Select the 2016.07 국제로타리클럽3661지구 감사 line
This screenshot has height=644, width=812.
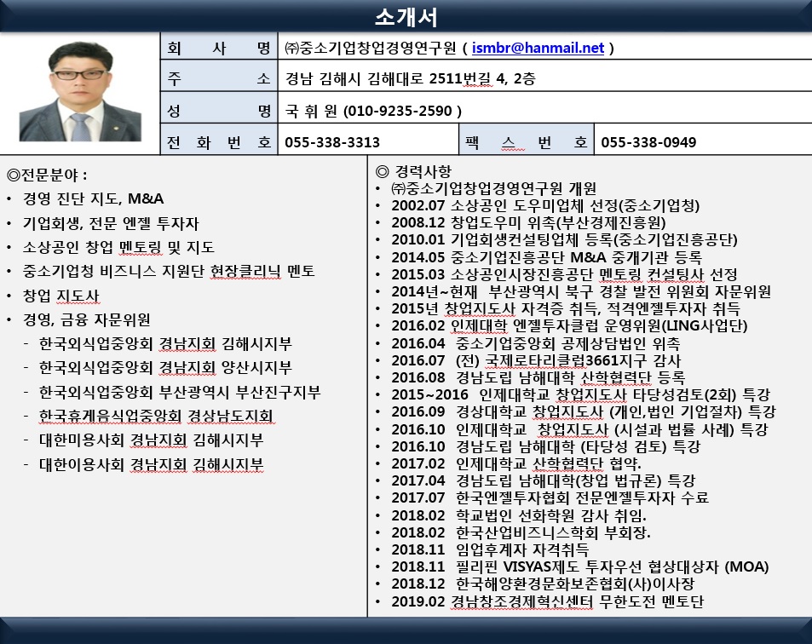pos(536,360)
